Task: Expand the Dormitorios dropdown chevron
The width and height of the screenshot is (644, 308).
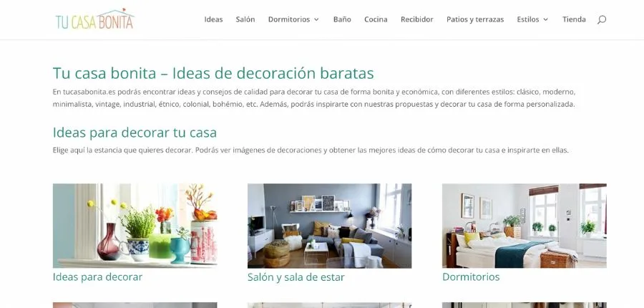Action: [316, 19]
